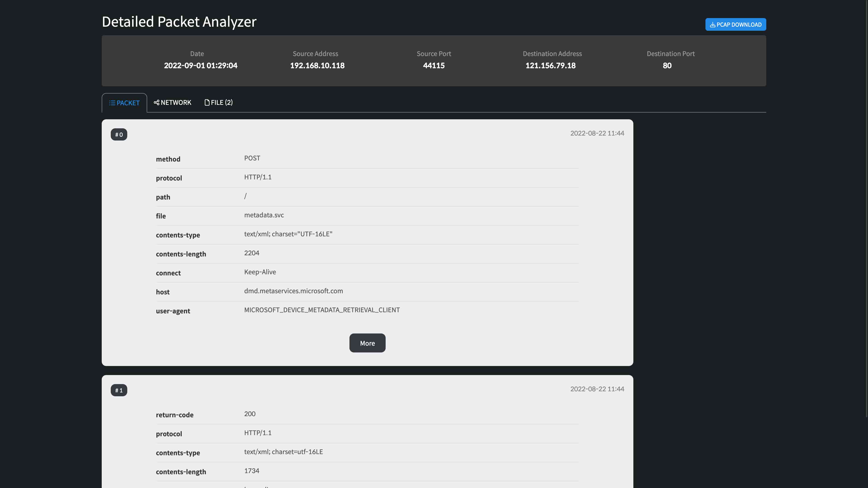This screenshot has height=488, width=868.
Task: Expand packet #0 with More button
Action: tap(367, 343)
